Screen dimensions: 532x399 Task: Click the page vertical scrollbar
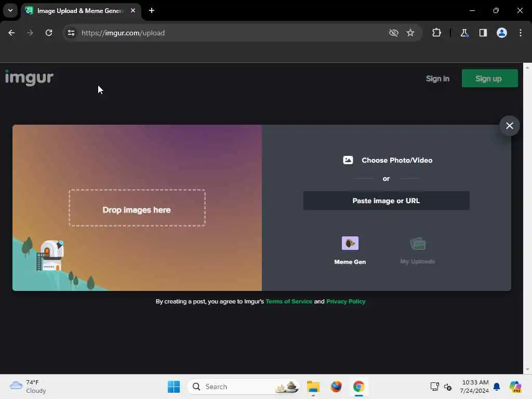point(527,218)
